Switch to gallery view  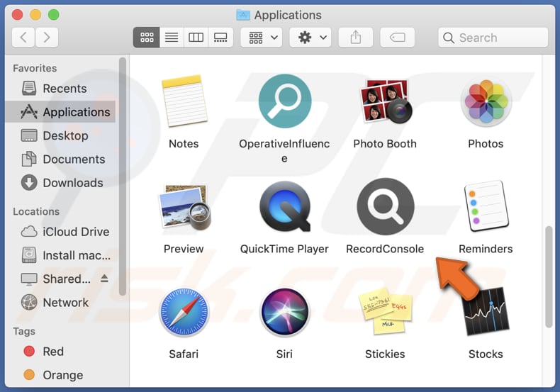tap(220, 37)
